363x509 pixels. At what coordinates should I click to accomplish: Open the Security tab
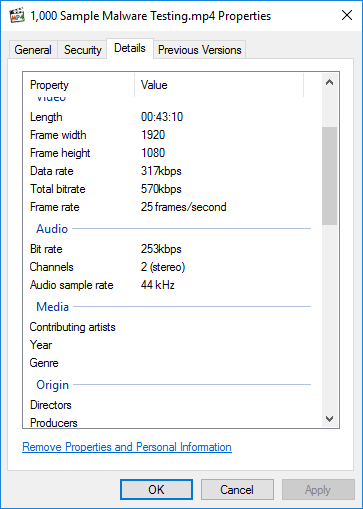pyautogui.click(x=83, y=50)
